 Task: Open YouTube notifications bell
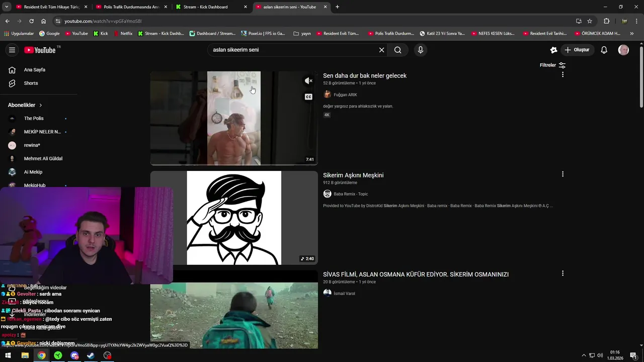tap(604, 50)
